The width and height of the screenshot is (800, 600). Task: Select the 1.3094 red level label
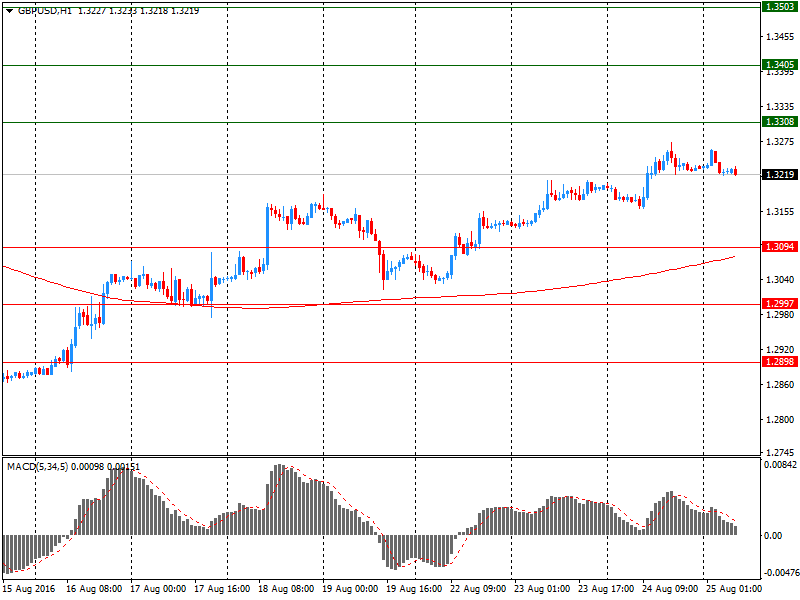click(779, 247)
